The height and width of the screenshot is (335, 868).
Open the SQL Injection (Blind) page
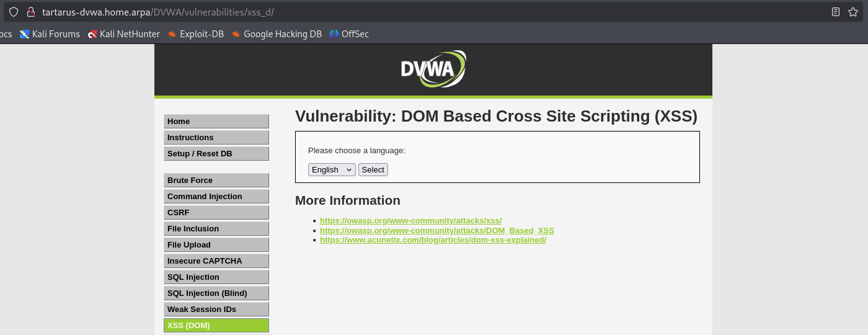point(216,293)
